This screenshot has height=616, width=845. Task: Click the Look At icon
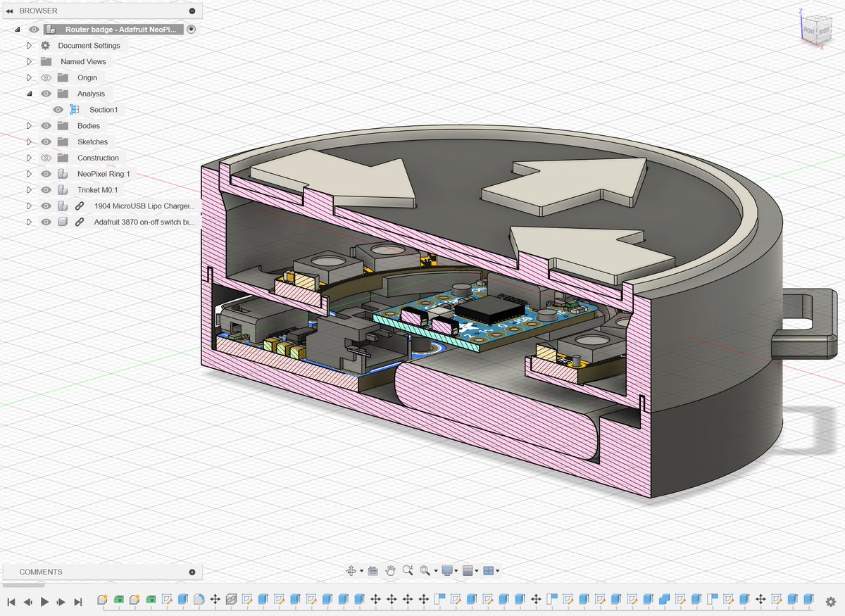[x=373, y=570]
